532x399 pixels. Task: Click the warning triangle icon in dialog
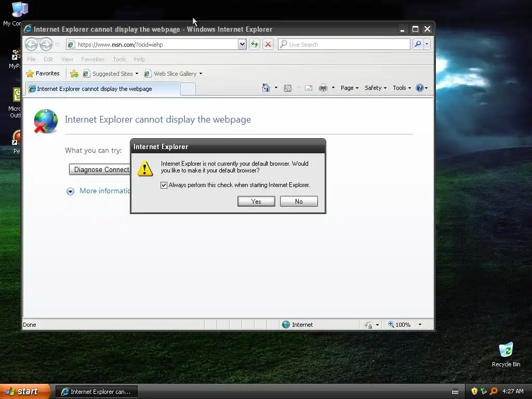(145, 168)
